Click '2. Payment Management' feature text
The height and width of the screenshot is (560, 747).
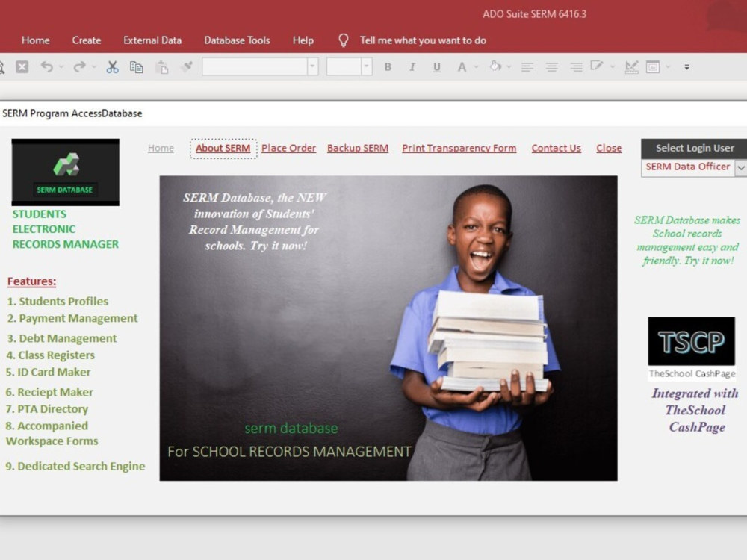click(72, 318)
